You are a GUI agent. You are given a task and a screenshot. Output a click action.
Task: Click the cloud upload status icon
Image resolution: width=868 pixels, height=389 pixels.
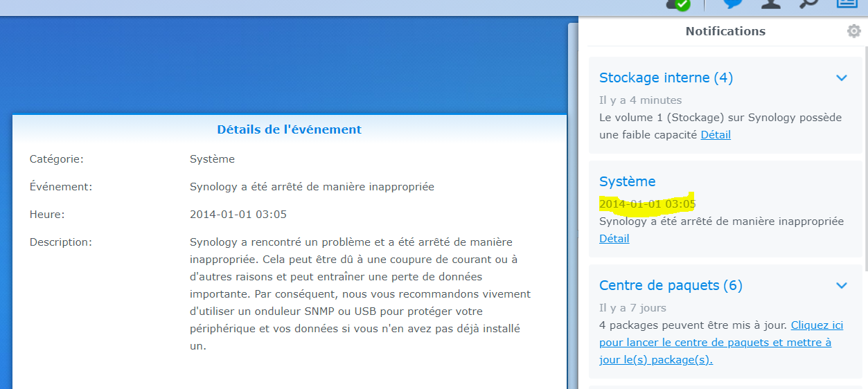(678, 4)
